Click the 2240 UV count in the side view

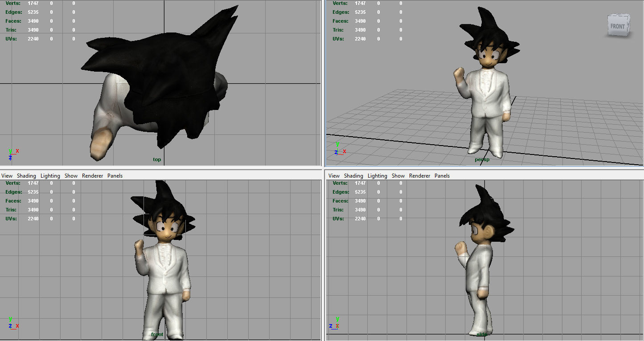[360, 219]
